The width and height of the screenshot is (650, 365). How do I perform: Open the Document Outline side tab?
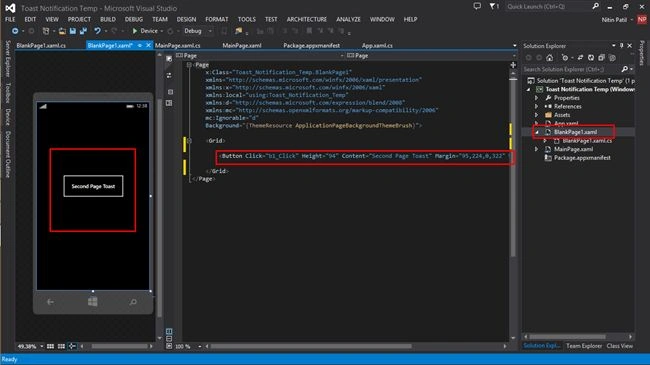point(8,155)
